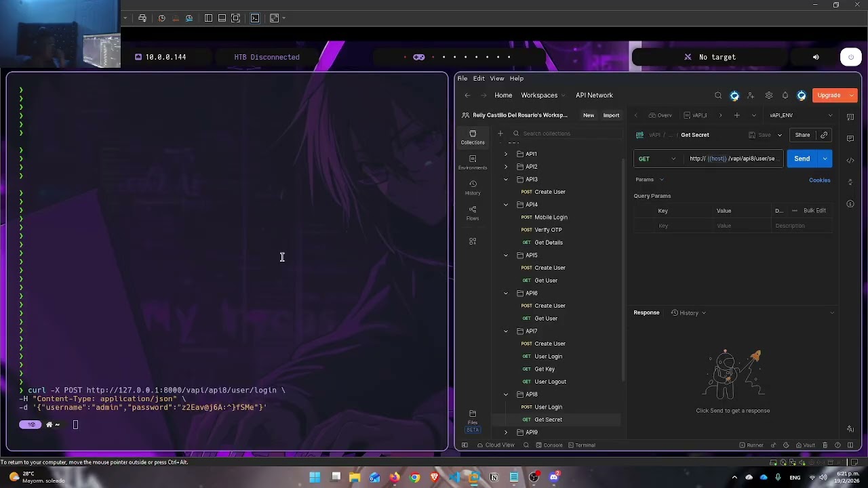Click the Share button
This screenshot has height=488, width=868.
(x=802, y=135)
